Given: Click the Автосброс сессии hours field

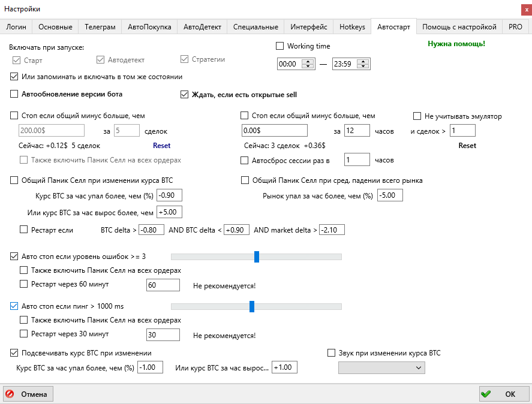Looking at the screenshot, I should click(x=357, y=159).
